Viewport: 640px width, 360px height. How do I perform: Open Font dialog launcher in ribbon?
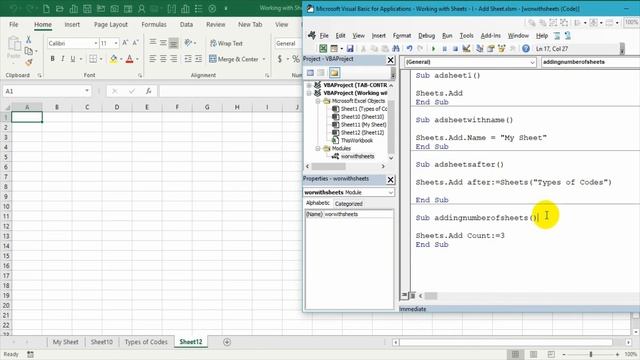click(140, 76)
